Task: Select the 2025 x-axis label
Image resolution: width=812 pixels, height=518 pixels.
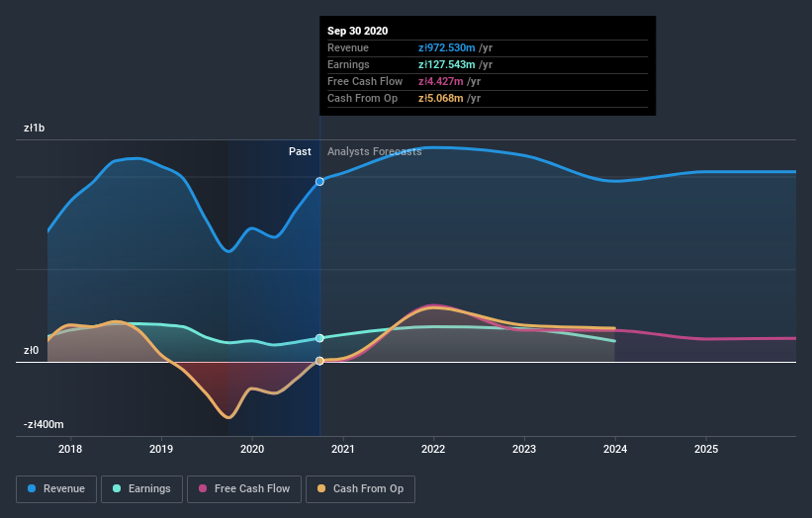Action: tap(706, 449)
